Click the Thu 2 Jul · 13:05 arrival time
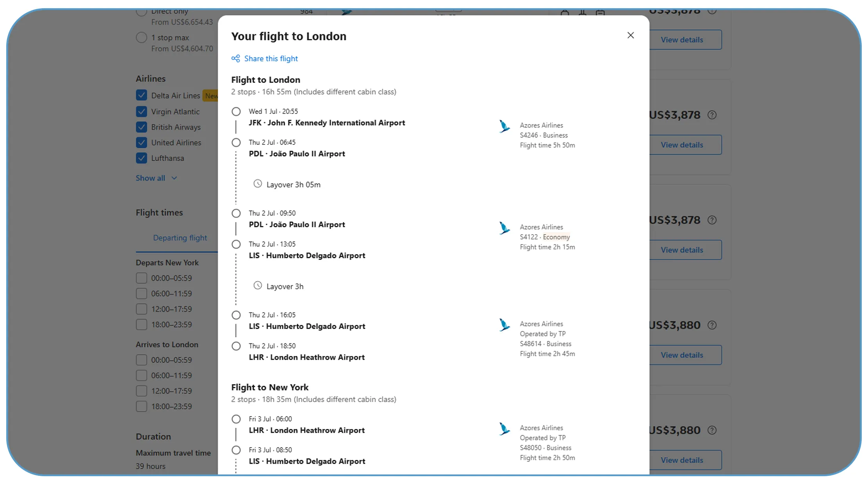The height and width of the screenshot is (484, 868). pyautogui.click(x=272, y=244)
